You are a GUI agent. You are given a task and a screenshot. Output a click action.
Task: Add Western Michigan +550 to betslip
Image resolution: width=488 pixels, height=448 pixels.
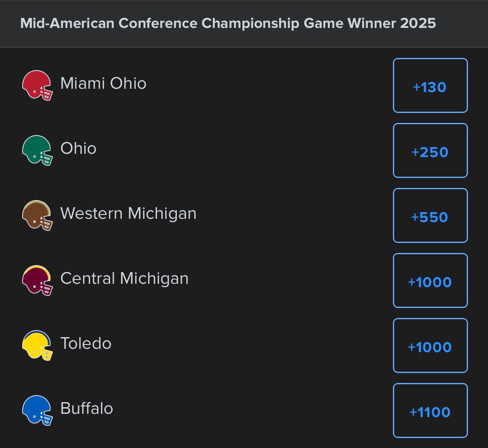pyautogui.click(x=430, y=216)
